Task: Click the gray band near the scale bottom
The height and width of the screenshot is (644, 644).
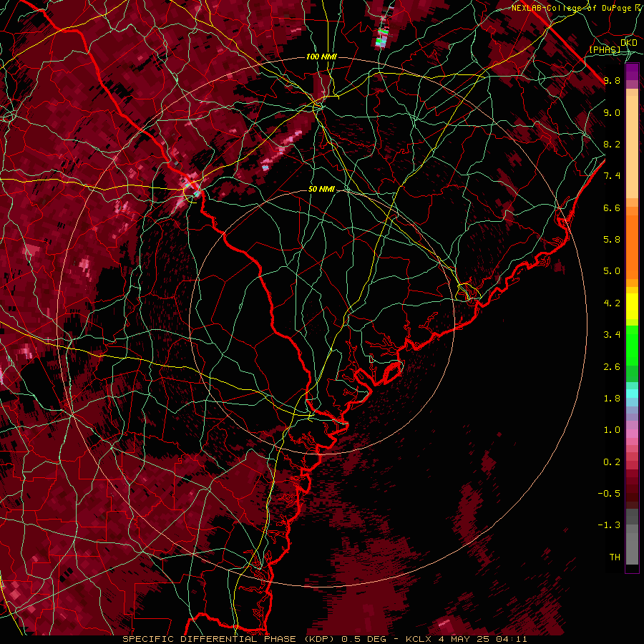Action: click(632, 537)
